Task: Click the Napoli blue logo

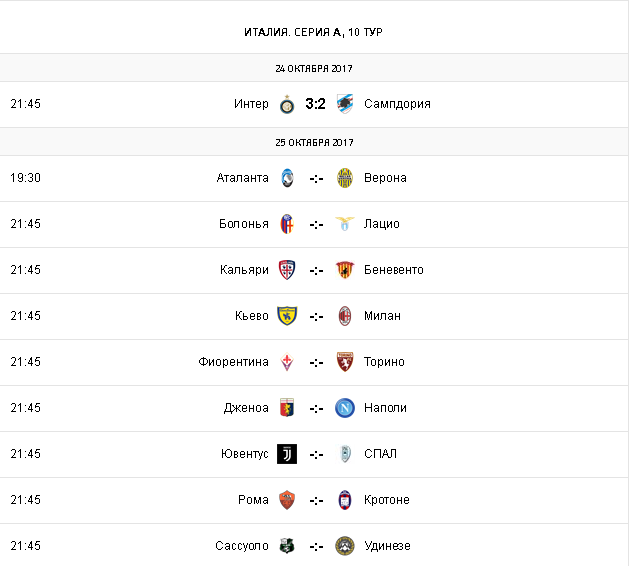Action: coord(345,408)
